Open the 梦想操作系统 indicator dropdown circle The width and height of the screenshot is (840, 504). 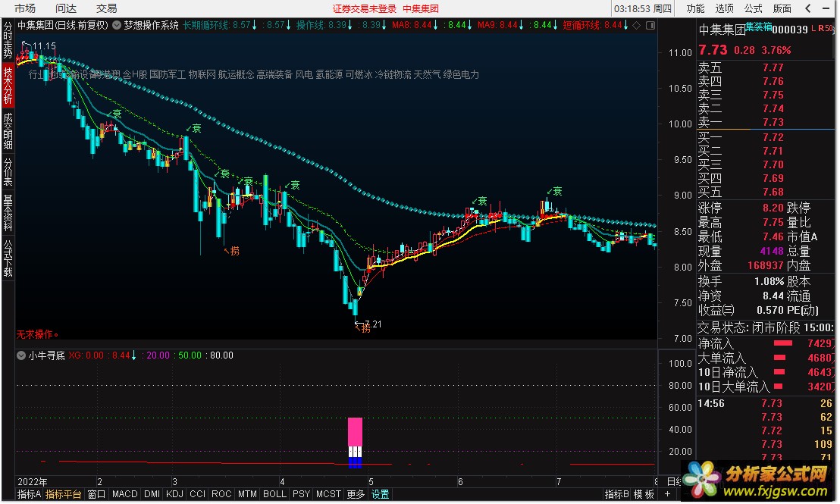click(x=116, y=25)
